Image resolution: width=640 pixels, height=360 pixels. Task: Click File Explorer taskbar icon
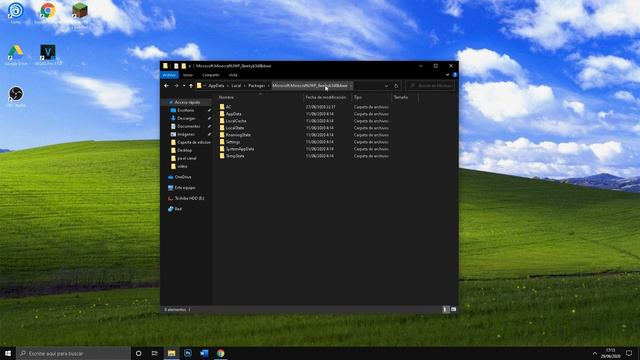171,353
